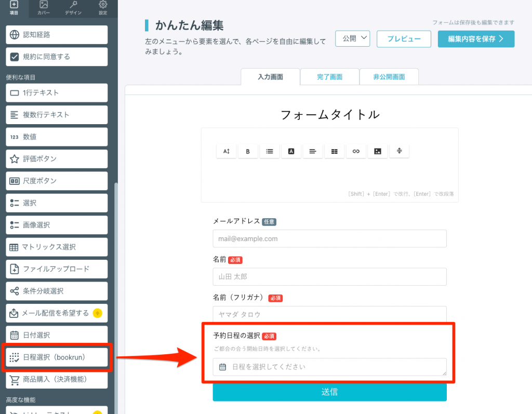Click the text alignment icon
The image size is (532, 414).
pos(313,151)
